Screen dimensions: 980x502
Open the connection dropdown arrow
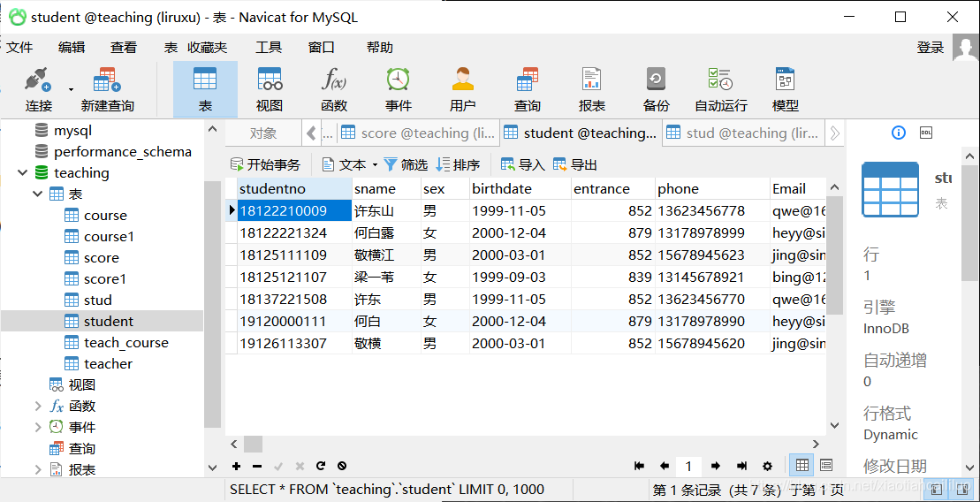click(x=71, y=89)
